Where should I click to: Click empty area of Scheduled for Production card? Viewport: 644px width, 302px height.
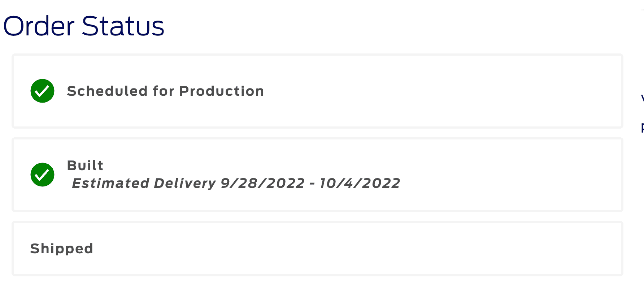coord(433,91)
